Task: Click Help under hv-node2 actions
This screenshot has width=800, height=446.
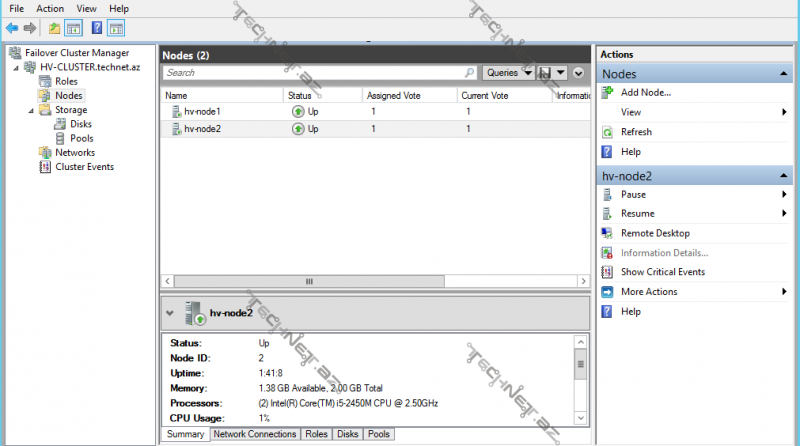Action: click(x=631, y=311)
